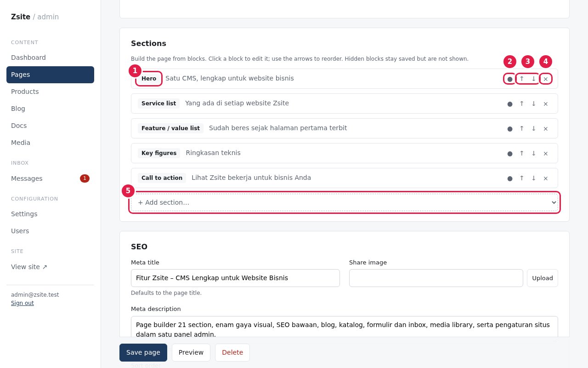Viewport: 588px width, 368px height.
Task: Open the Blog menu item
Action: (50, 109)
